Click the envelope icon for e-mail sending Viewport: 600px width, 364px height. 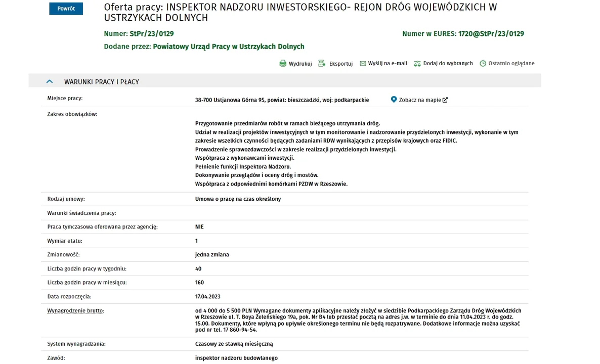tap(363, 64)
